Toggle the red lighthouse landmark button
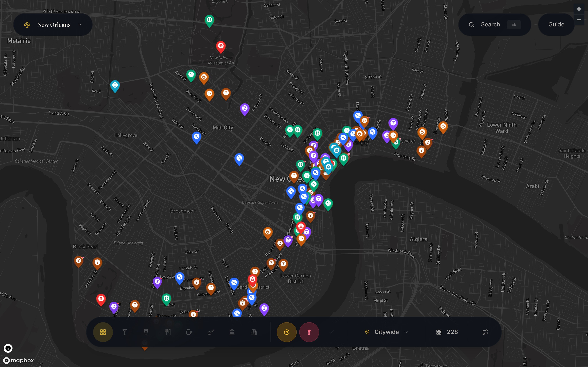 pyautogui.click(x=309, y=332)
